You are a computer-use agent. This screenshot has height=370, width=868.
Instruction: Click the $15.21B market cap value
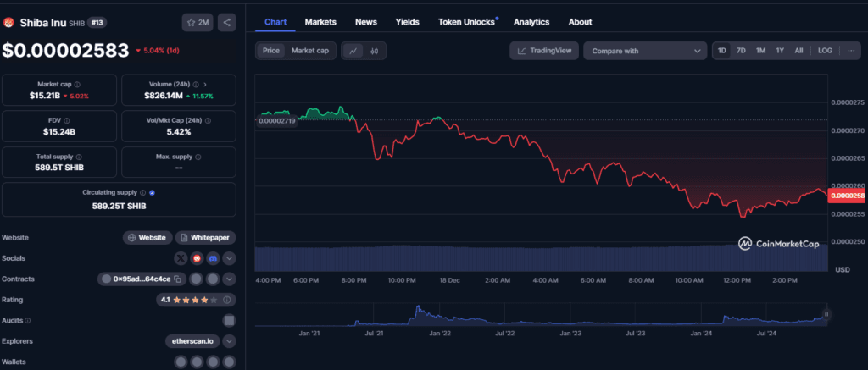pyautogui.click(x=43, y=96)
